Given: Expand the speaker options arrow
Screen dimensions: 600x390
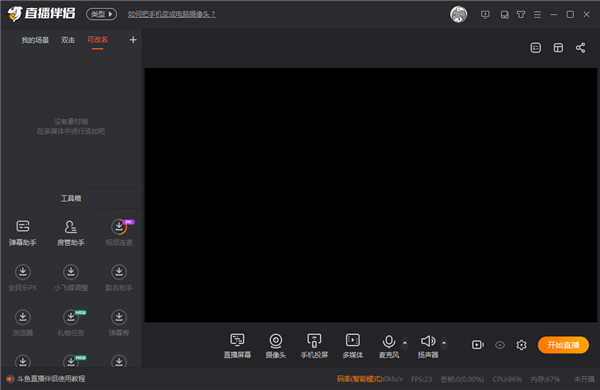Looking at the screenshot, I should point(444,343).
